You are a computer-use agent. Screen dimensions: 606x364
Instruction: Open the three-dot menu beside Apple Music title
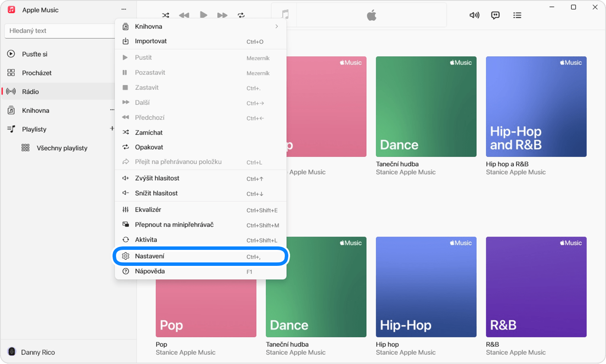pos(124,10)
